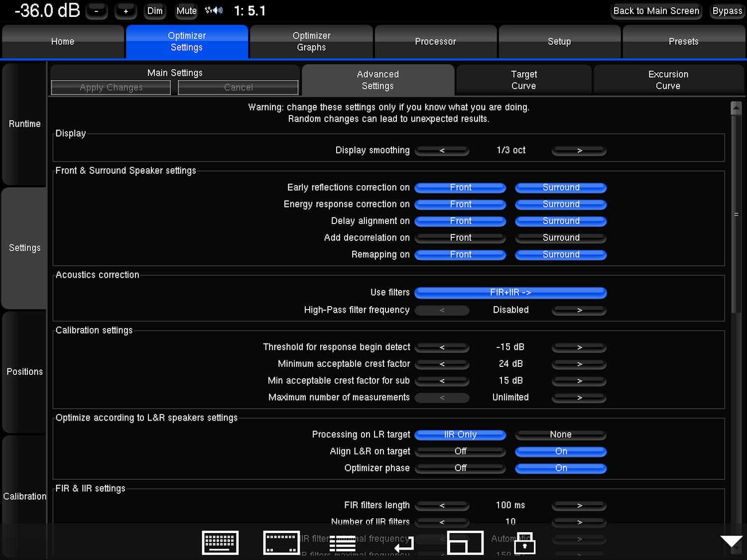Viewport: 747px width, 560px height.
Task: Click the scrollbar up arrow
Action: click(x=736, y=108)
